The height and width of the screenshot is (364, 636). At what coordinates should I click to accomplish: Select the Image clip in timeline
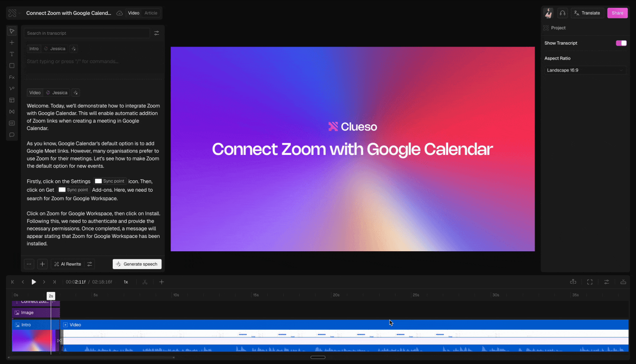pos(36,313)
